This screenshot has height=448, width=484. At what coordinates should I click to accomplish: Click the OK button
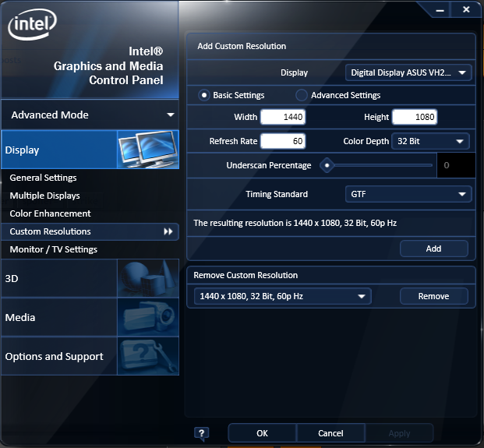(262, 433)
